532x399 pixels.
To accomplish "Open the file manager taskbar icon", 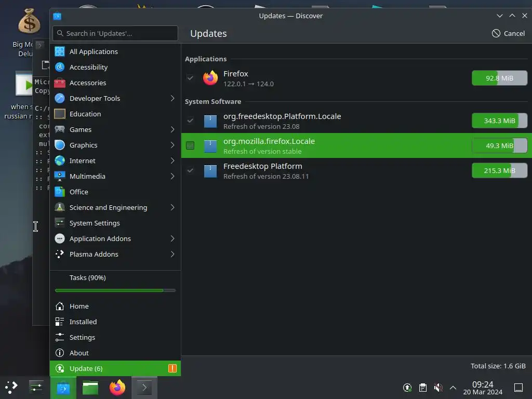I will coord(90,388).
